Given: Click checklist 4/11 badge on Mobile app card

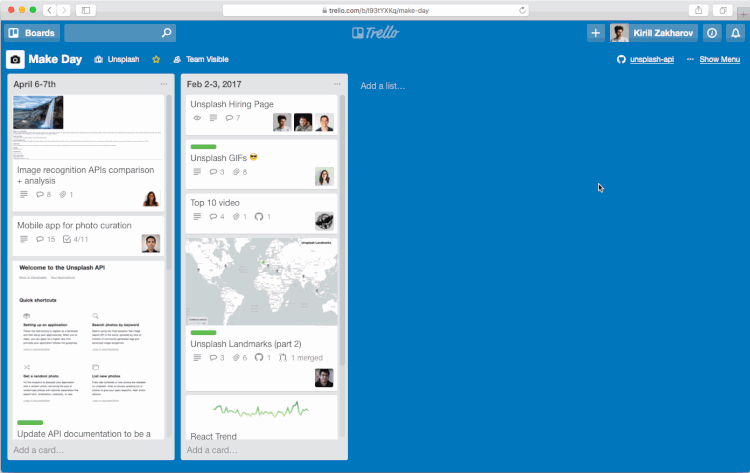Looking at the screenshot, I should (76, 239).
